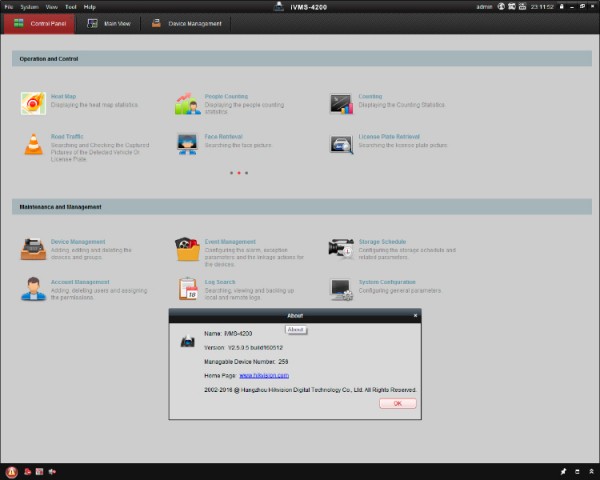Click the second status icon beside the globe
Image resolution: width=600 pixels, height=480 pixels.
[x=512, y=7]
